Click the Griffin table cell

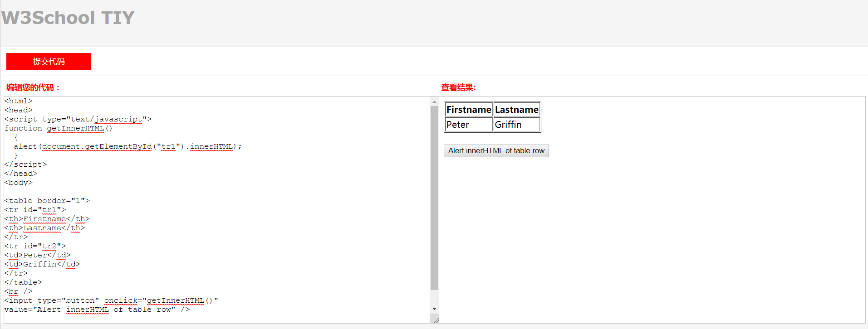[x=516, y=124]
